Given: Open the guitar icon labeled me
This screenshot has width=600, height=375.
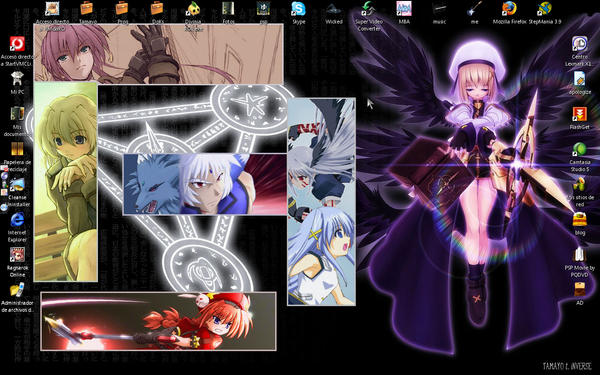Looking at the screenshot, I should [474, 8].
